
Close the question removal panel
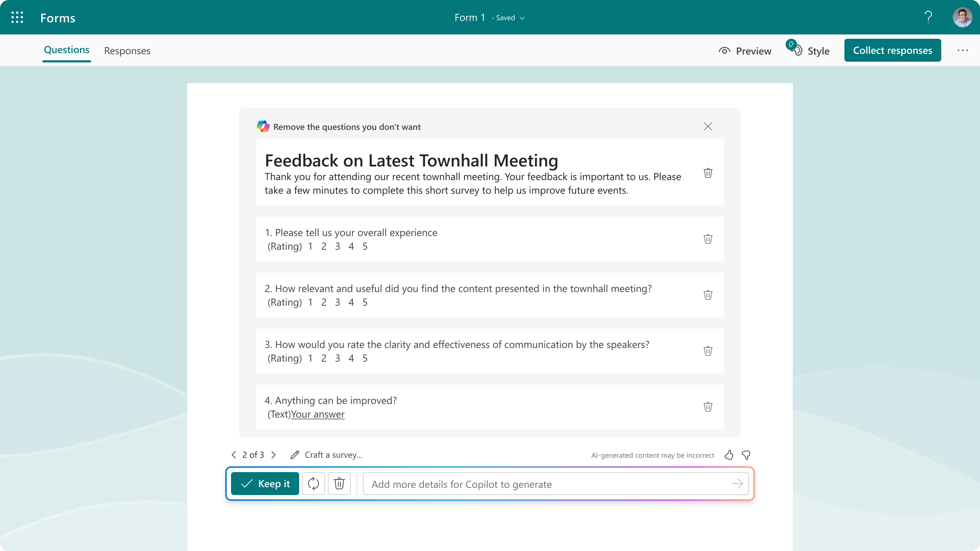click(x=708, y=127)
